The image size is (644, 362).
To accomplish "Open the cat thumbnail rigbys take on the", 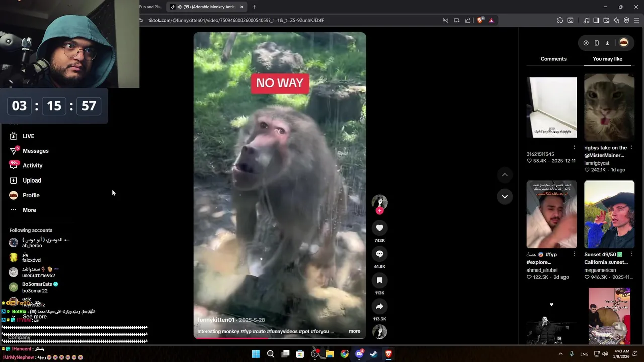I will pyautogui.click(x=609, y=108).
